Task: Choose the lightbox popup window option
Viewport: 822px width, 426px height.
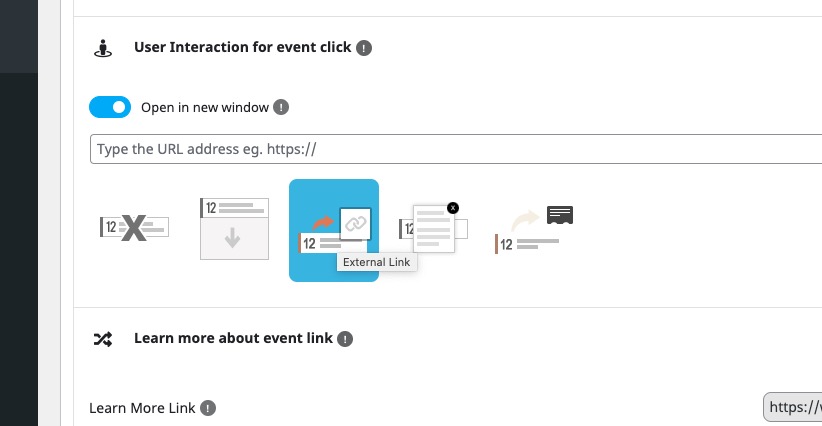Action: (434, 228)
